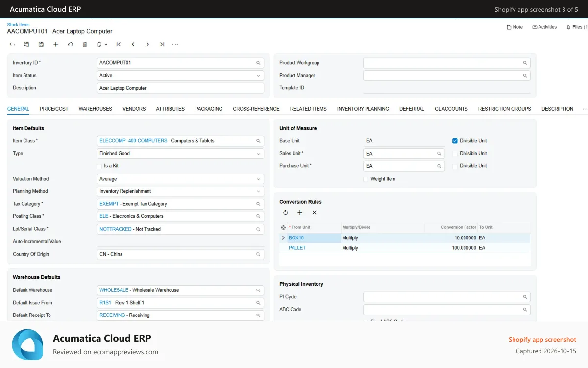The height and width of the screenshot is (368, 588).
Task: Select the PALLET conversion row
Action: (x=405, y=248)
